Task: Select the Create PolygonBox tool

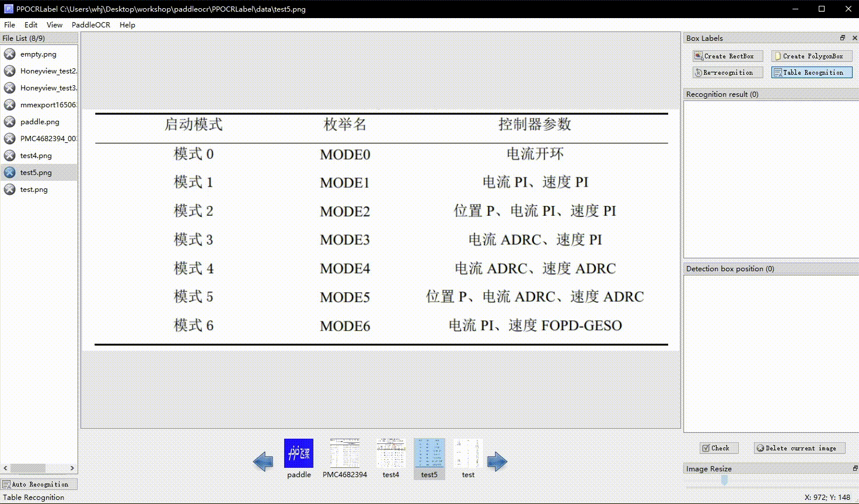Action: 811,55
